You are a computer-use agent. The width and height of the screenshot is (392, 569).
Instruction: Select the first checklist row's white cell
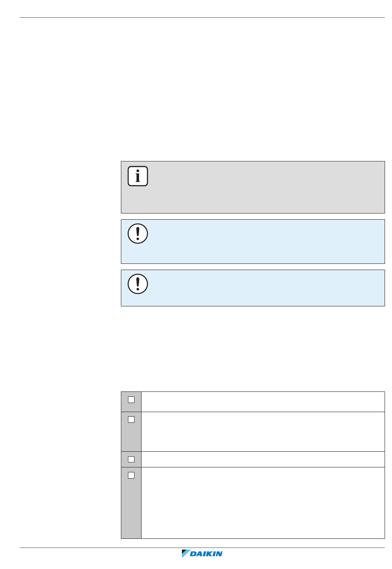(x=263, y=402)
